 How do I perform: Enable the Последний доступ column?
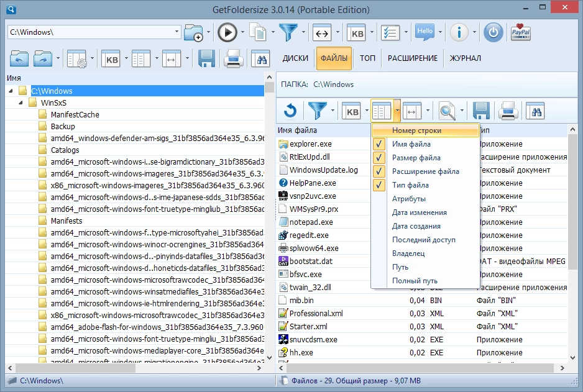(425, 240)
